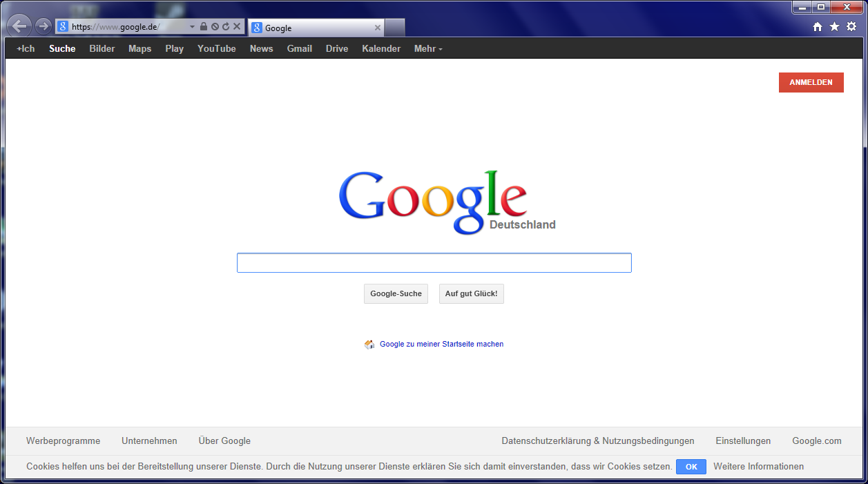
Task: Click the lock security icon in address bar
Action: click(204, 27)
